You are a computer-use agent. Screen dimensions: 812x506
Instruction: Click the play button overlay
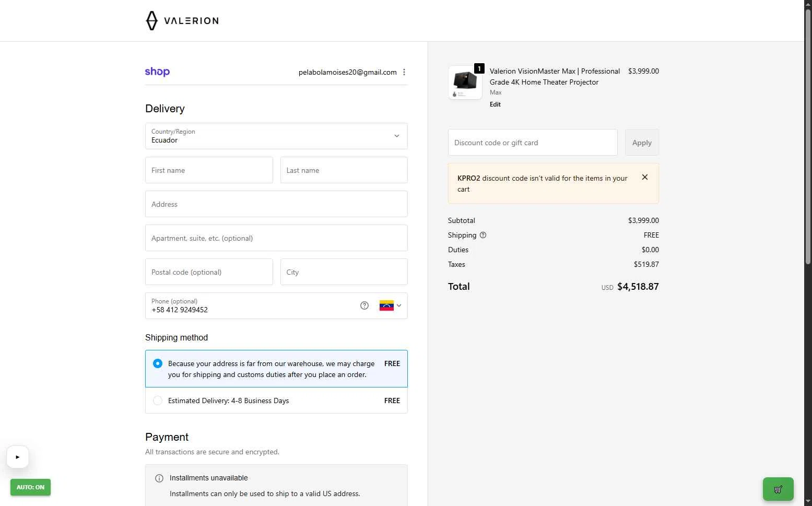click(x=18, y=457)
